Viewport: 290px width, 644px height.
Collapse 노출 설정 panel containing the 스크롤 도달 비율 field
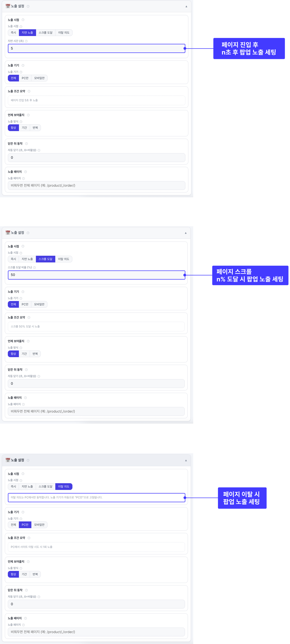[186, 233]
